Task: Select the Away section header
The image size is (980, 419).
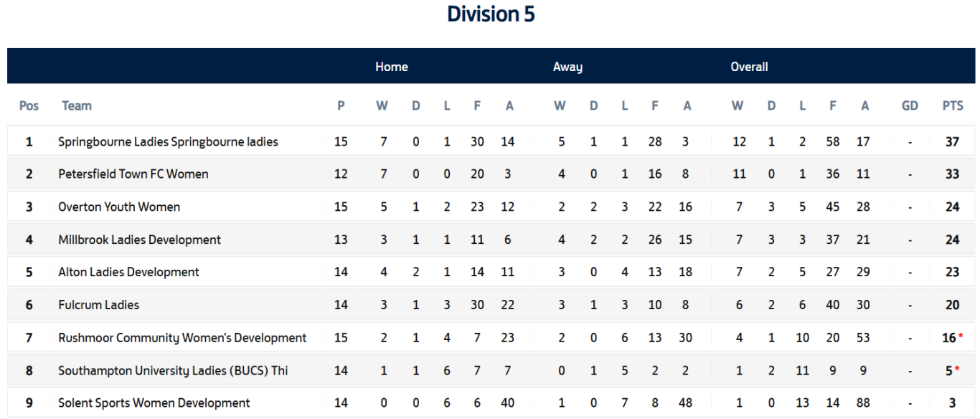Action: tap(567, 67)
